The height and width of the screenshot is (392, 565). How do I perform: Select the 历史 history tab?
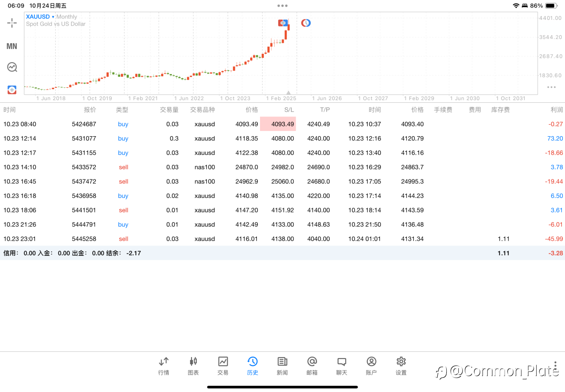click(252, 366)
